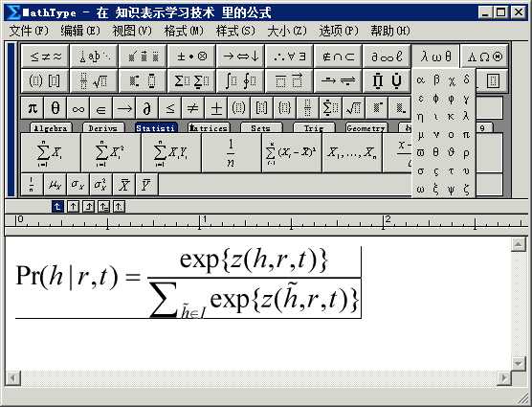The width and height of the screenshot is (532, 407).
Task: Select the relational-aligned tab stop button
Action: [103, 207]
